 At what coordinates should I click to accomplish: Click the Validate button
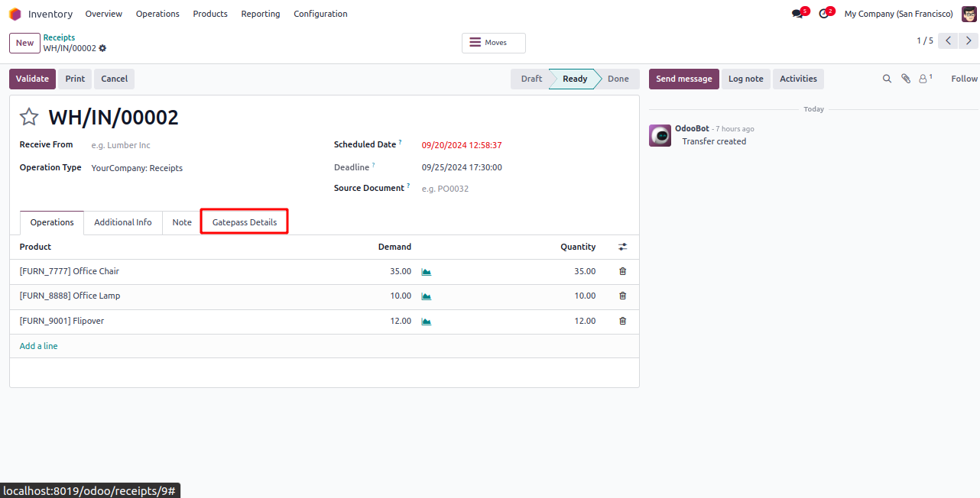coord(32,79)
